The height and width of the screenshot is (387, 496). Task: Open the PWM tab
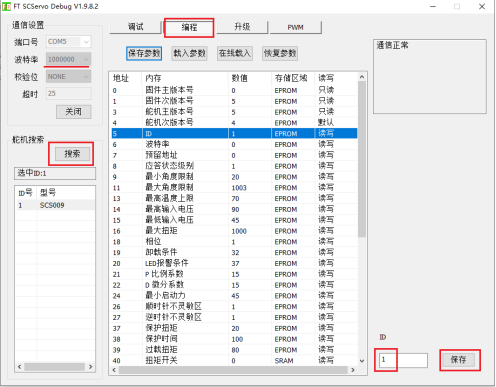point(295,27)
